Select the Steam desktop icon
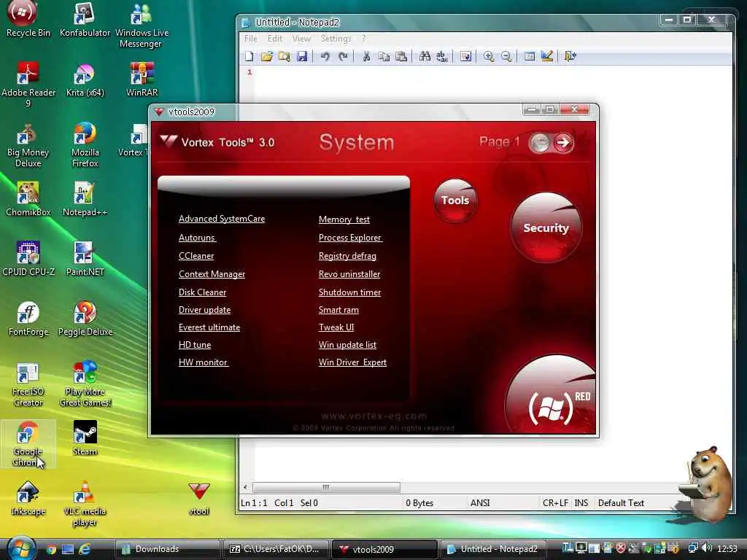The image size is (747, 560). click(x=85, y=438)
